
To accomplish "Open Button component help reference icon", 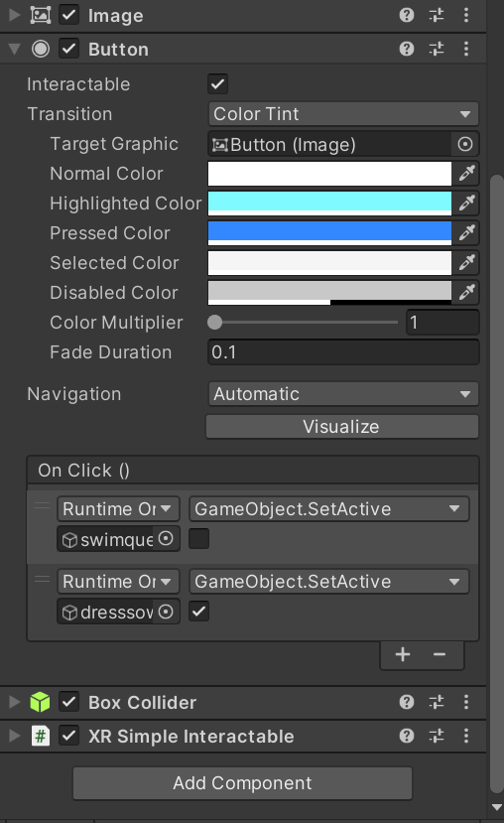I will pos(407,50).
